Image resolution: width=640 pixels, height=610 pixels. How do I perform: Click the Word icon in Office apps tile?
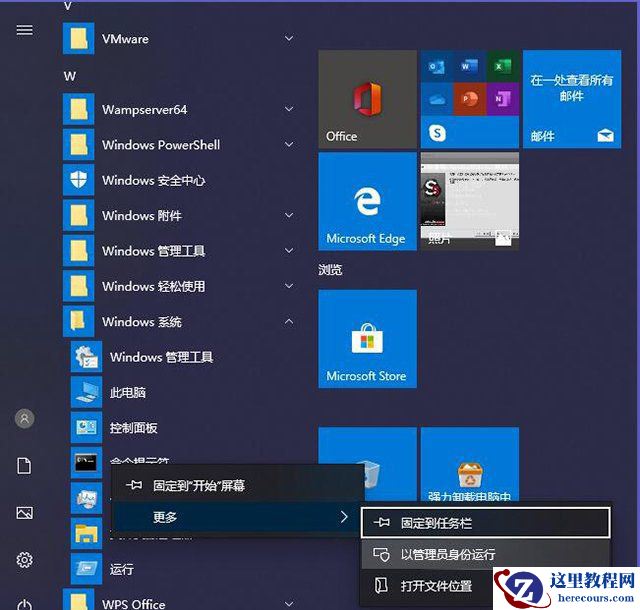pos(469,66)
